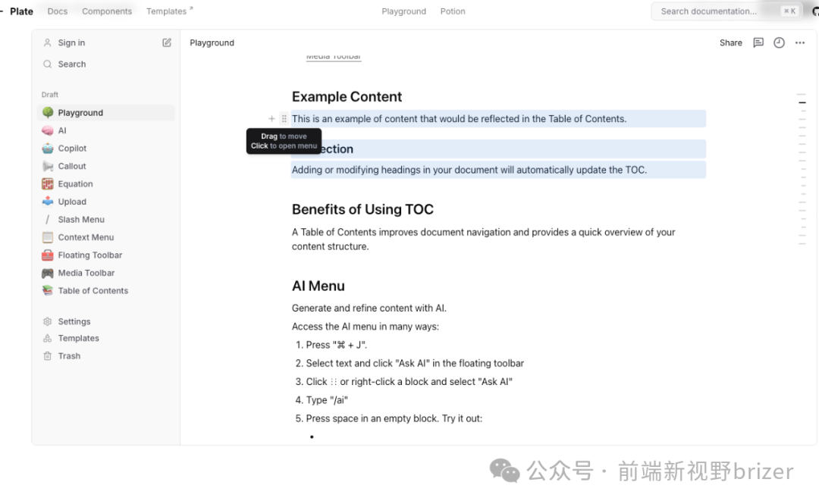Open the Components nav item
819x504 pixels.
coord(107,11)
